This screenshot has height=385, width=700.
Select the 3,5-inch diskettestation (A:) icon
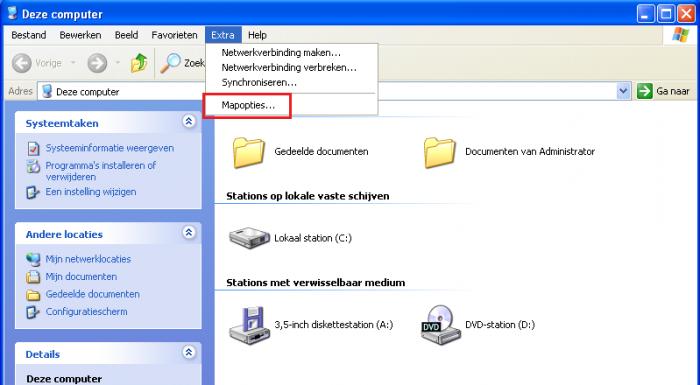(249, 325)
